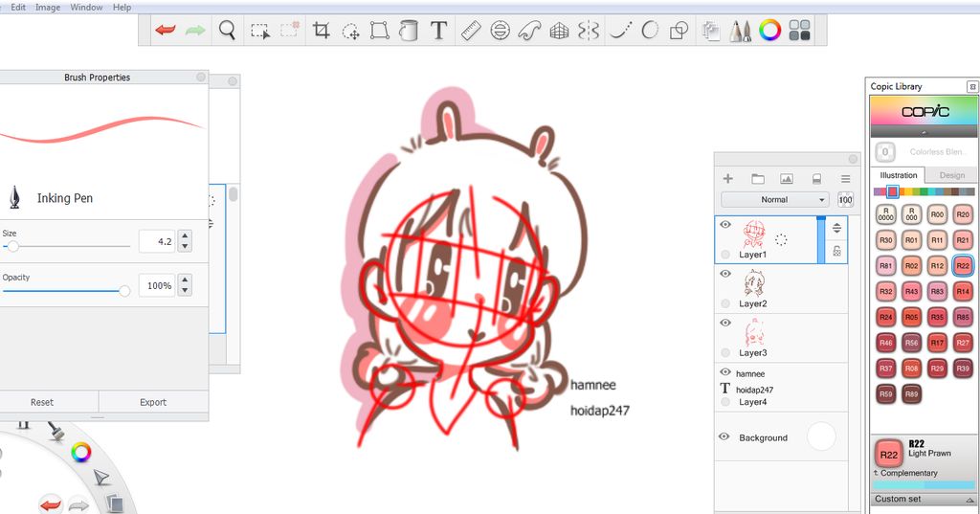
Task: Click the Colorless Blender button
Action: 885,152
